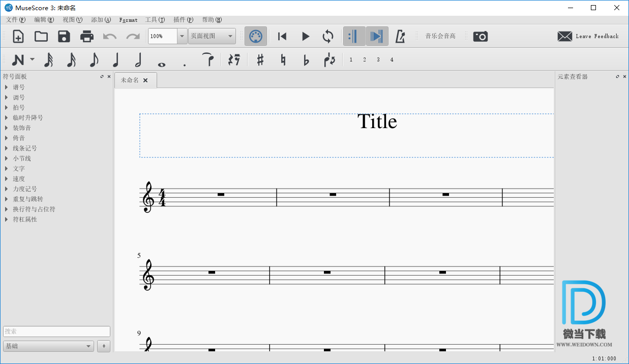This screenshot has width=629, height=364.
Task: Select the Title text in the score
Action: pos(377,122)
